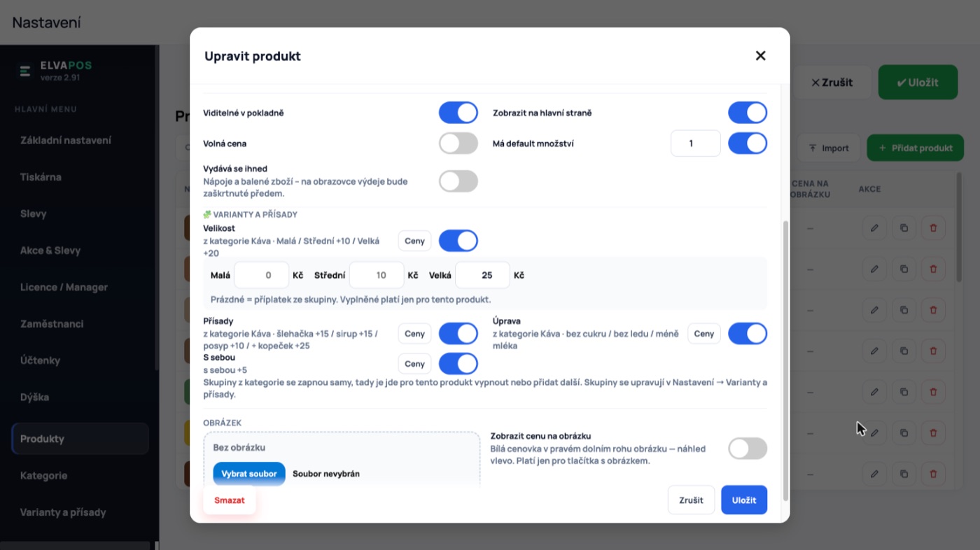
Task: Click the Vybrat soubor button
Action: click(x=249, y=474)
